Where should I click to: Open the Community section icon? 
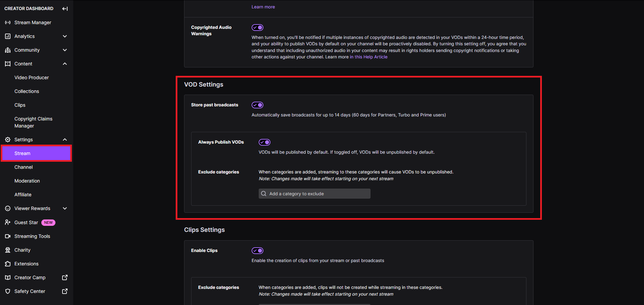click(x=8, y=50)
